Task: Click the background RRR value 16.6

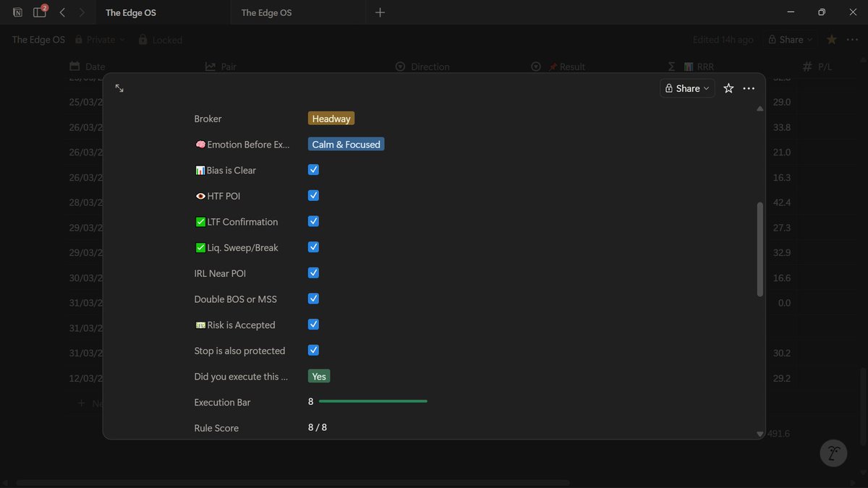Action: tap(782, 278)
